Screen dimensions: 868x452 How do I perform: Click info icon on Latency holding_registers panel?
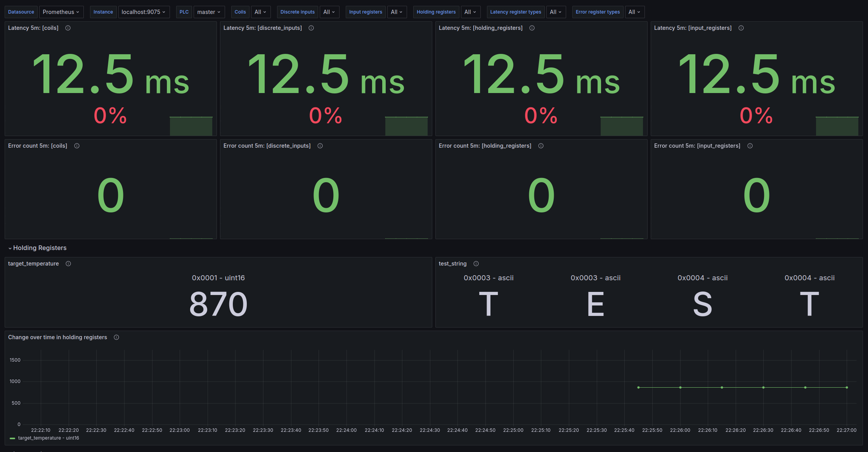532,28
